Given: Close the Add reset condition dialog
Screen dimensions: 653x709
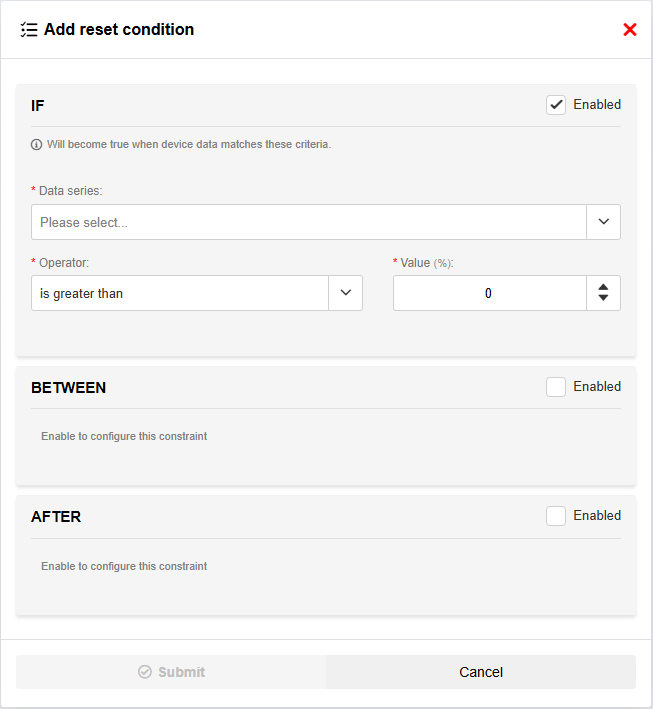Looking at the screenshot, I should (630, 30).
